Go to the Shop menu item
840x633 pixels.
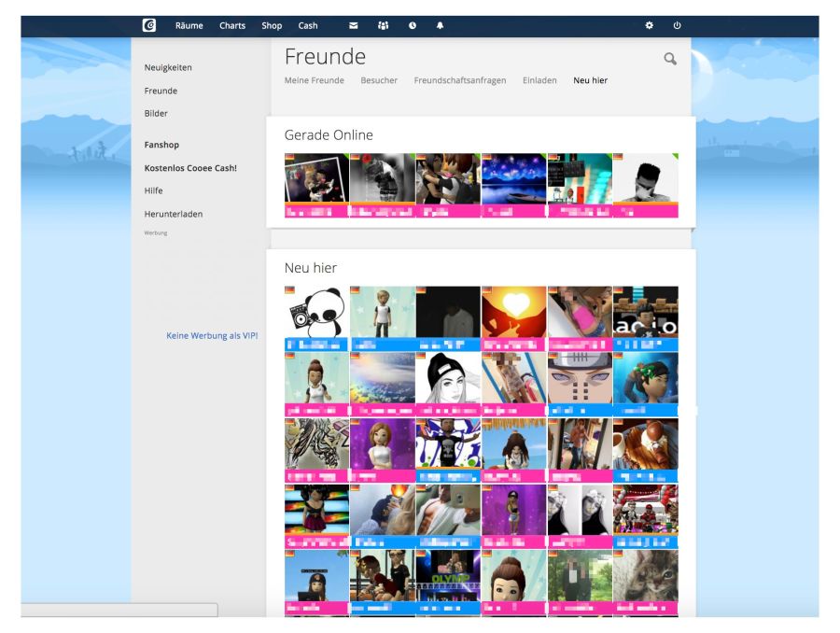click(x=272, y=25)
